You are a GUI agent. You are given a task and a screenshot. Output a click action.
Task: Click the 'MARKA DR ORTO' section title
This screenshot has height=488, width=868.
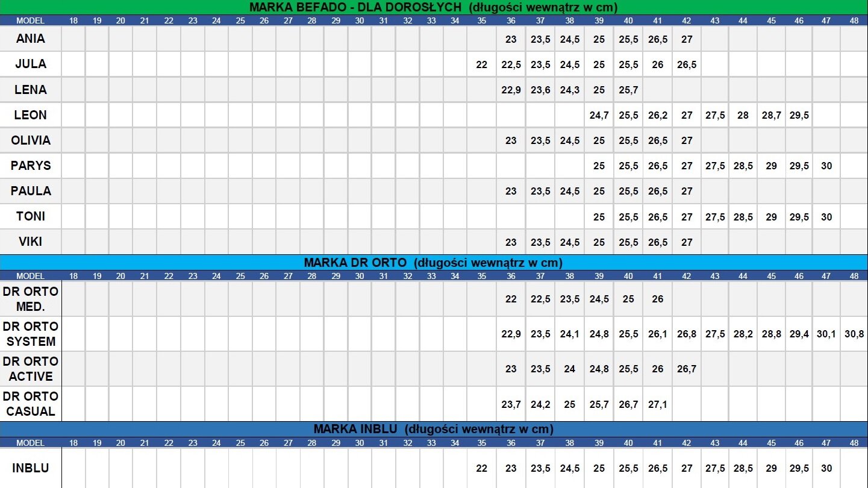pos(434,263)
